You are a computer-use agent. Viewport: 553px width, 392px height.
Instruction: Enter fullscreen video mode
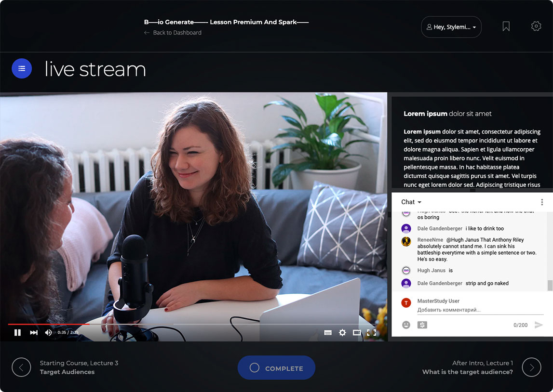[371, 332]
